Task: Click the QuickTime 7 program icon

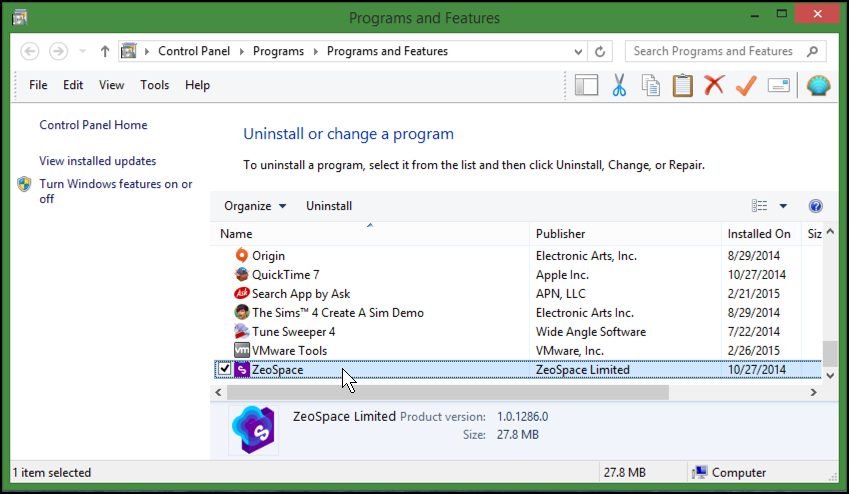Action: pyautogui.click(x=241, y=274)
